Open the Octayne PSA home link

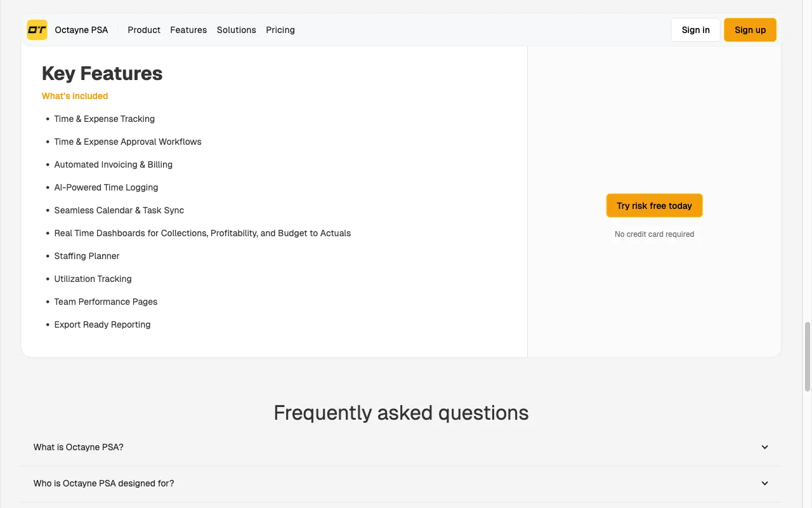click(x=81, y=30)
